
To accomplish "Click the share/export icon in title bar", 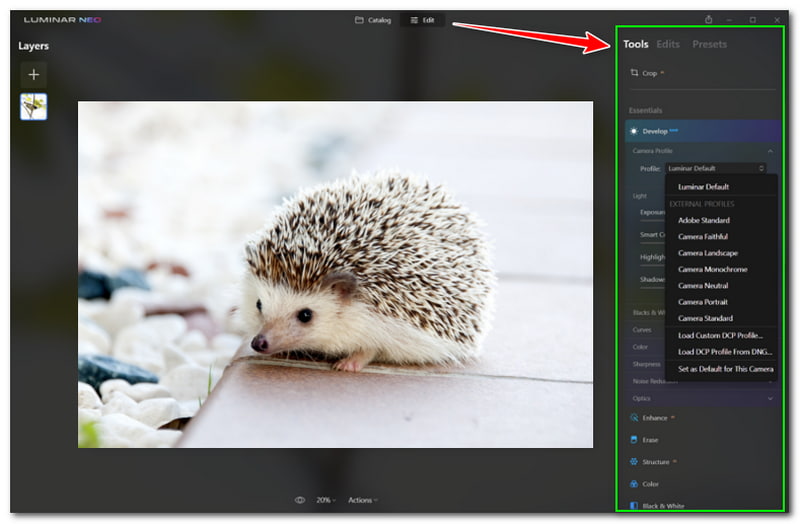I will [708, 20].
